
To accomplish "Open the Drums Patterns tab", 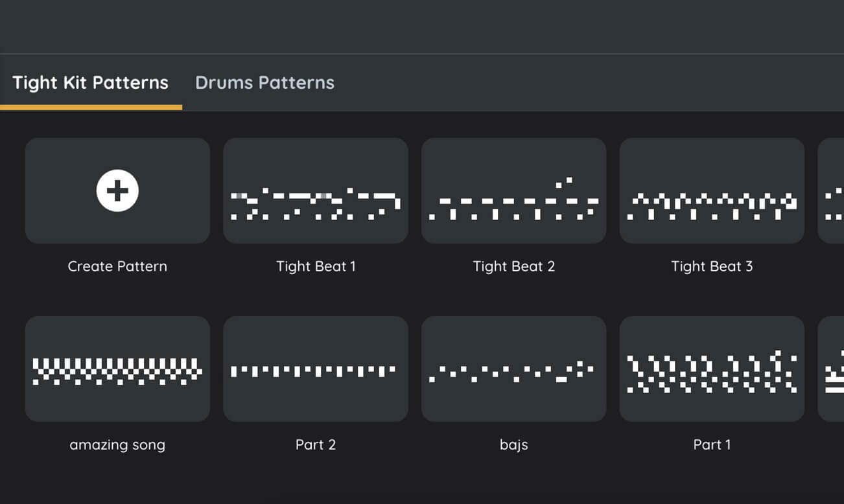I will pyautogui.click(x=264, y=83).
